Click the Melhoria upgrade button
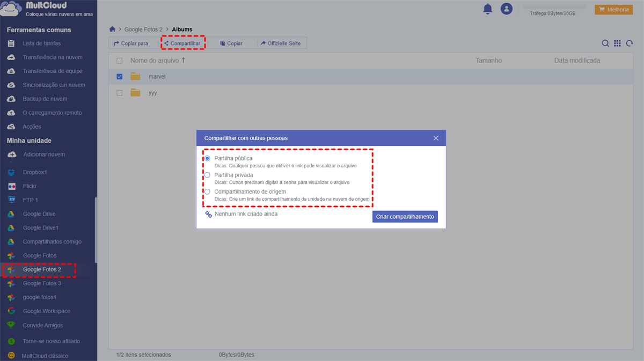Screen dimensions: 644x361 click(613, 10)
